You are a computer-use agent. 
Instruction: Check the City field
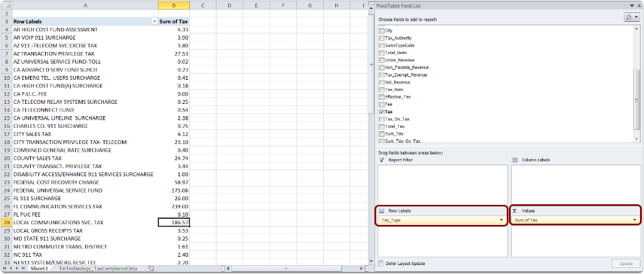click(382, 30)
